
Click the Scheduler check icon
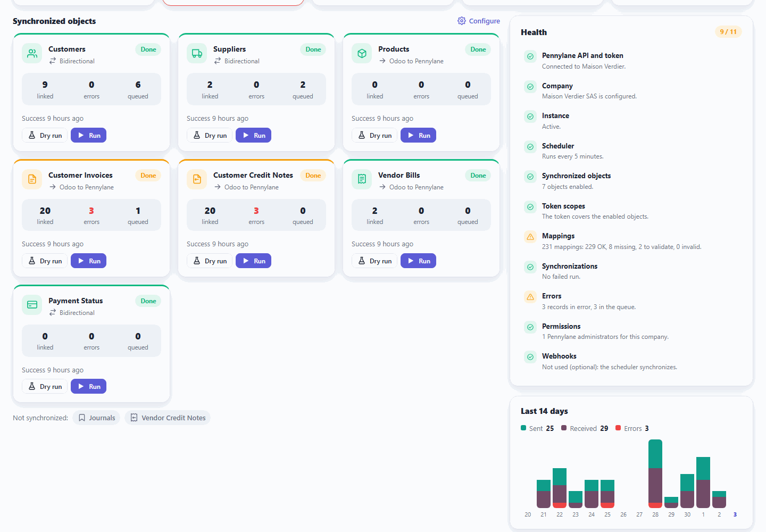pyautogui.click(x=530, y=147)
